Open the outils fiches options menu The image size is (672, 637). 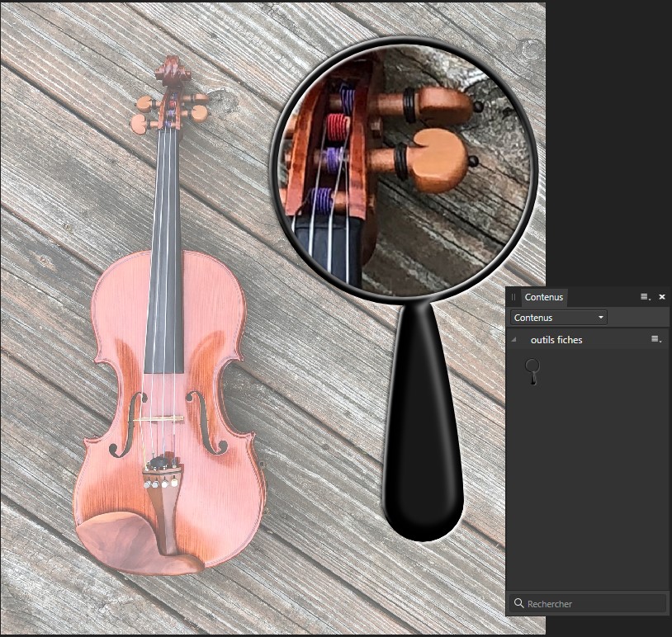[656, 339]
